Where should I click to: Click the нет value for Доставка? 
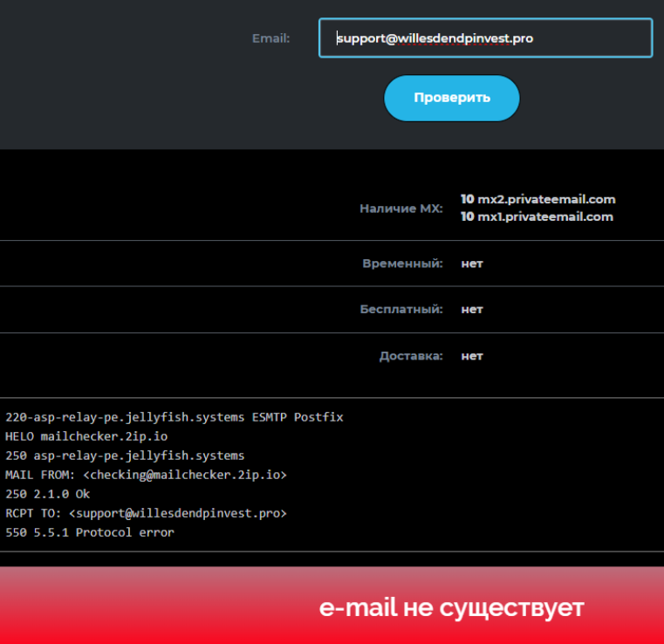pyautogui.click(x=472, y=356)
